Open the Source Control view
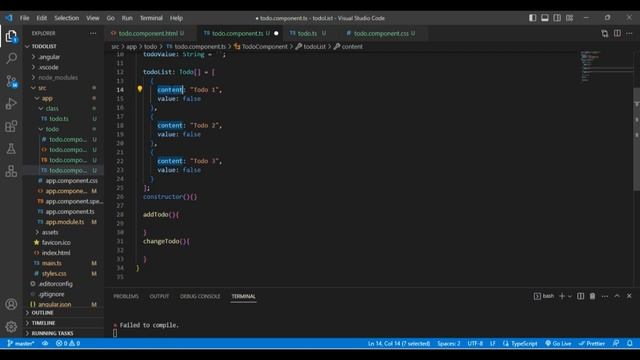Viewport: 640px width, 360px height. tap(11, 81)
